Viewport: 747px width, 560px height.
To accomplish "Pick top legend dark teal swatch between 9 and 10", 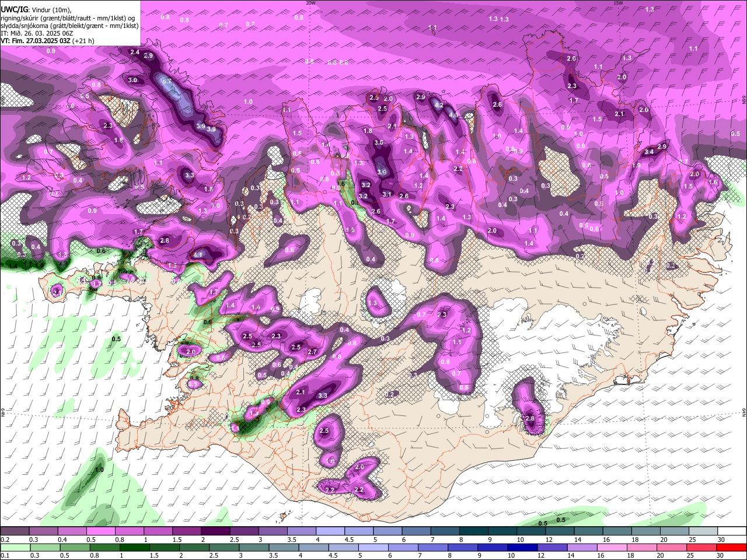I will pos(503,531).
